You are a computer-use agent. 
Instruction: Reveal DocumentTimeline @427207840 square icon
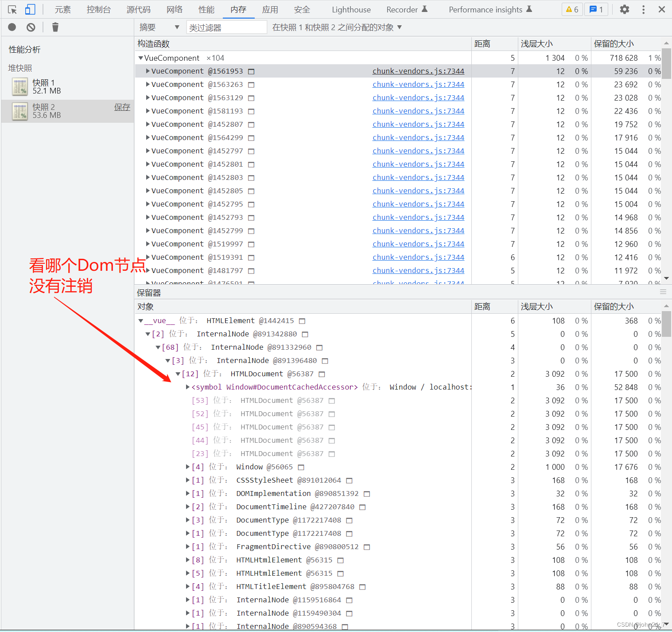[362, 507]
